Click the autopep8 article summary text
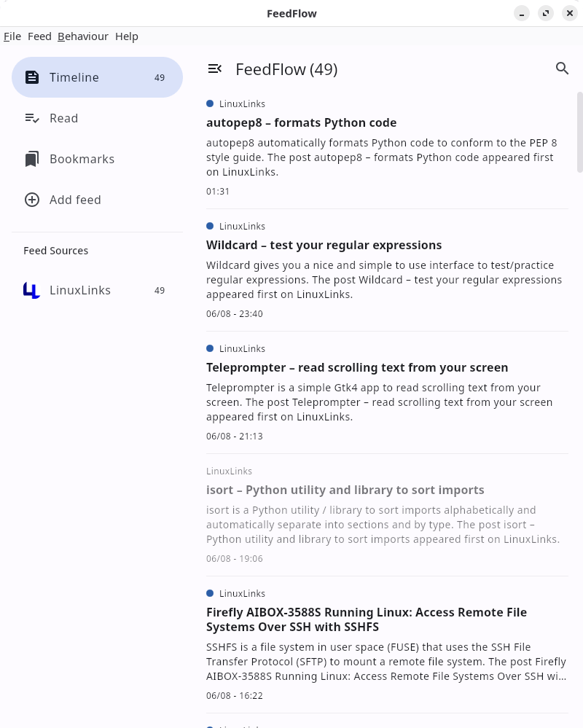583x728 pixels. (x=382, y=157)
